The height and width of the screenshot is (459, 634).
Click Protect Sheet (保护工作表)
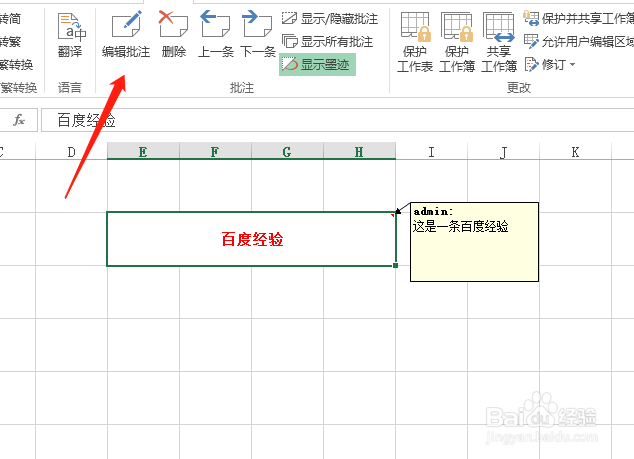tap(415, 42)
